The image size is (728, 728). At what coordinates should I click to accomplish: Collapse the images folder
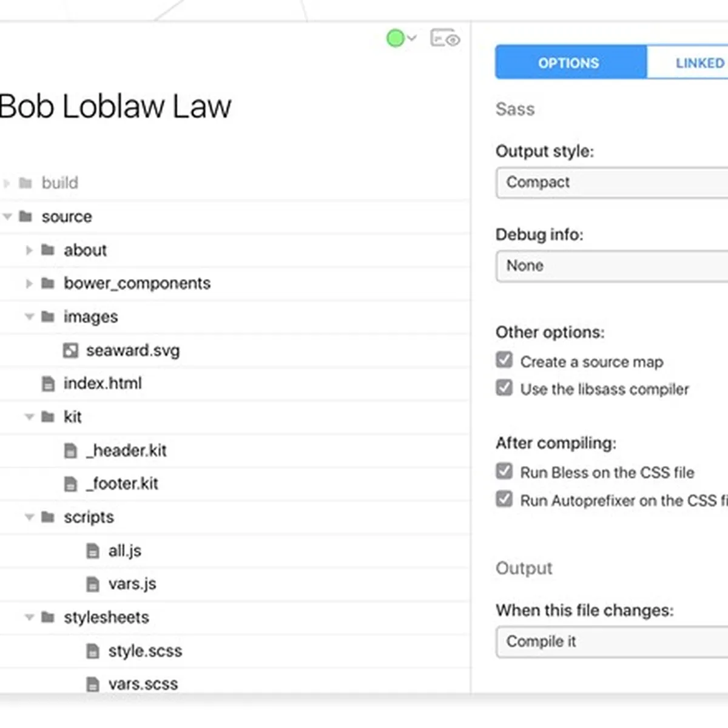(x=29, y=316)
